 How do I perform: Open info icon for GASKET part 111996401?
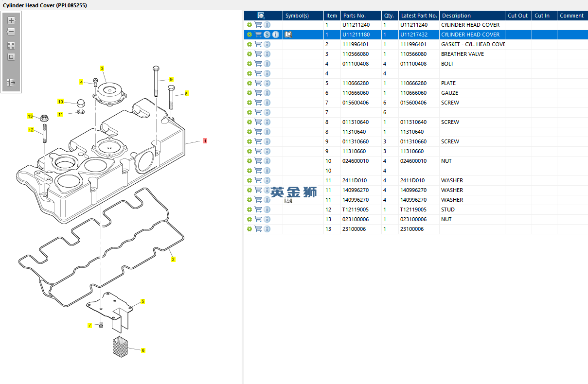point(267,44)
